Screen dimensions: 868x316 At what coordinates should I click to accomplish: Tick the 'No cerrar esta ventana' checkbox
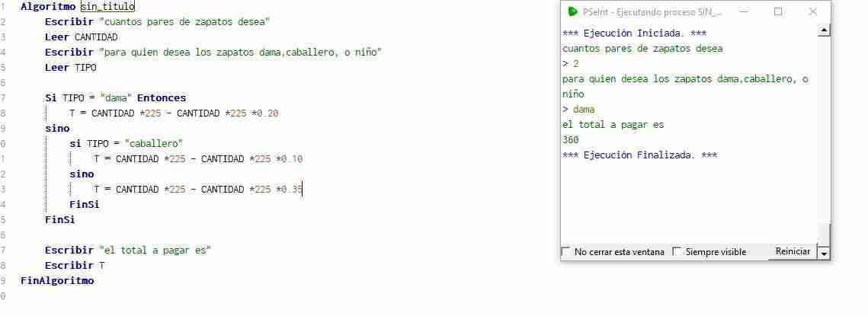tap(565, 251)
